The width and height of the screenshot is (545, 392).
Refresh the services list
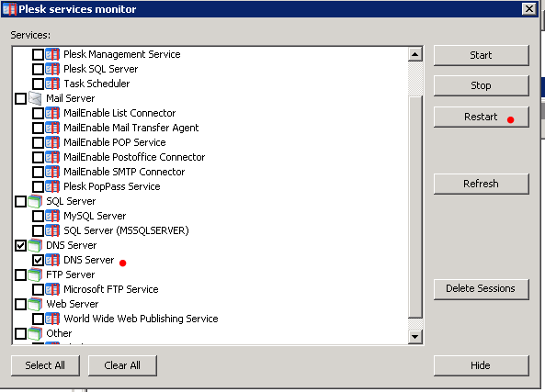[481, 184]
